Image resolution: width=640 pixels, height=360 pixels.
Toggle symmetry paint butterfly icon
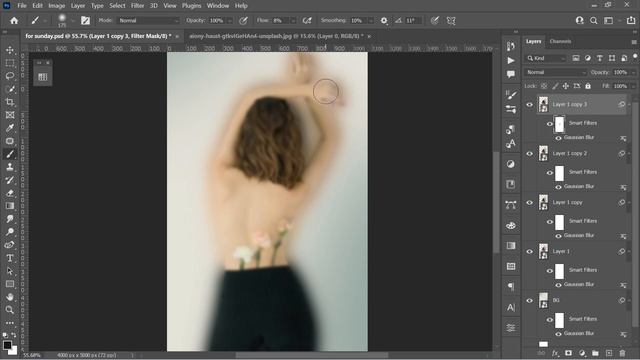pyautogui.click(x=451, y=20)
